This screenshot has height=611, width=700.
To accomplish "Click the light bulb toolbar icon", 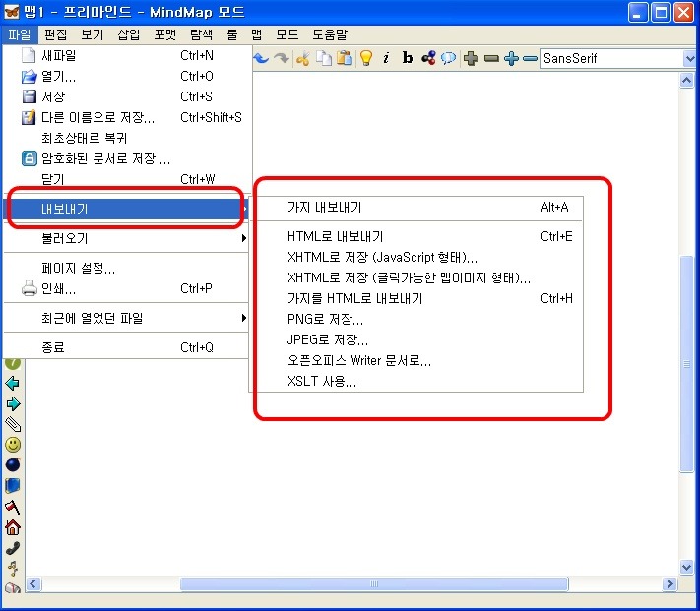I will tap(365, 58).
